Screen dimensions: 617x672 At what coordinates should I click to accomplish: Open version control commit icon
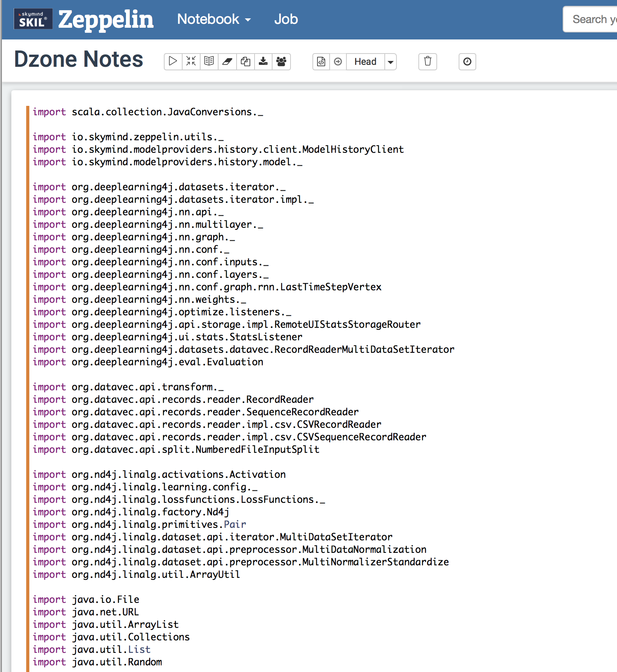click(321, 62)
